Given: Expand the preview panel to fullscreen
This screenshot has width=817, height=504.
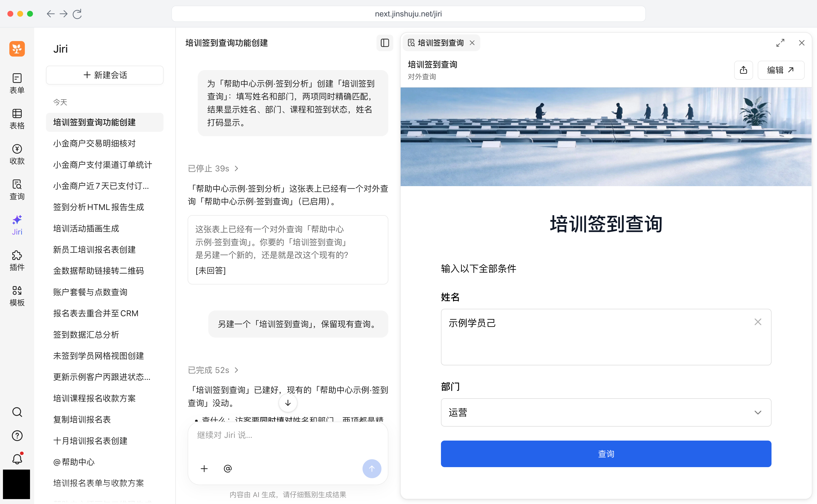Looking at the screenshot, I should click(x=780, y=43).
